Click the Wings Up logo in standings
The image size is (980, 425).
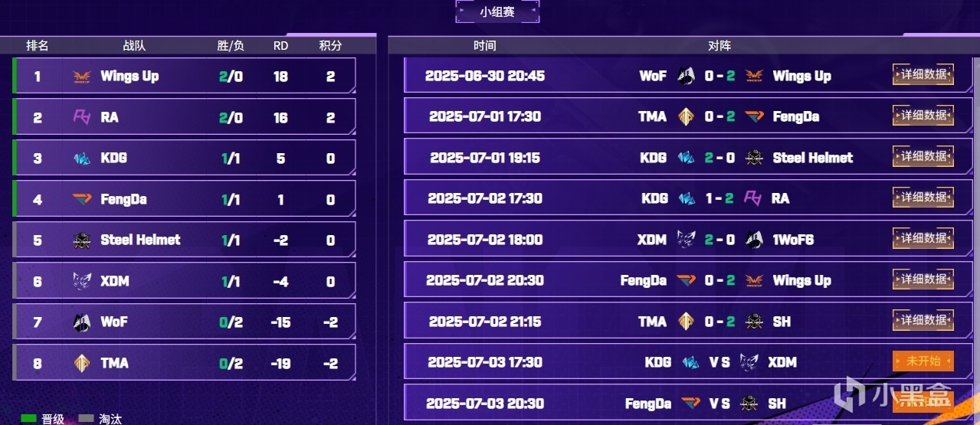coord(81,77)
